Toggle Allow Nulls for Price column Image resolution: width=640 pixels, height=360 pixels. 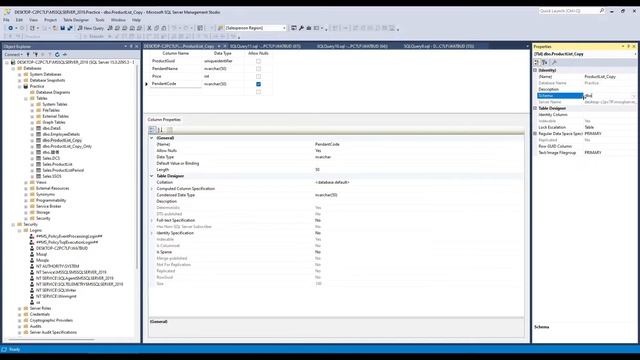point(258,76)
